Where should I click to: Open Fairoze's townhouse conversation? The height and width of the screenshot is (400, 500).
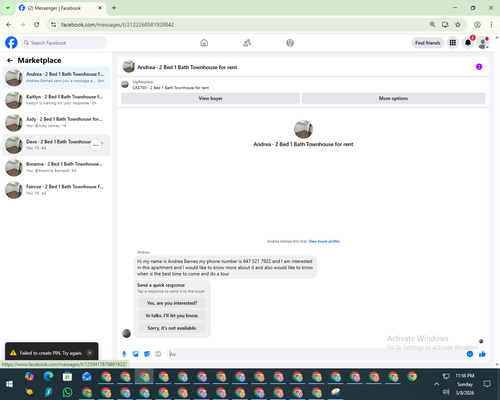[56, 190]
